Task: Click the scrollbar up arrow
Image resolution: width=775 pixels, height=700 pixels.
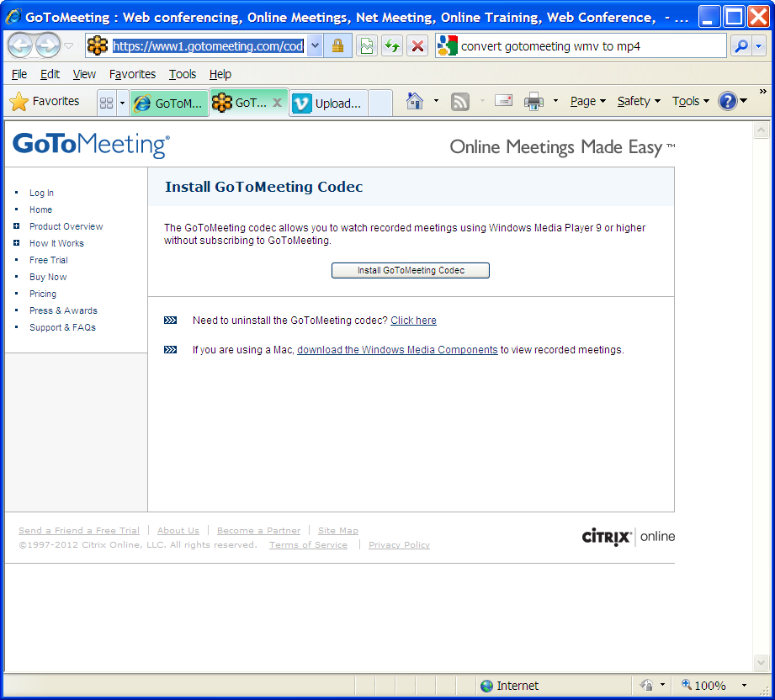Action: [761, 130]
